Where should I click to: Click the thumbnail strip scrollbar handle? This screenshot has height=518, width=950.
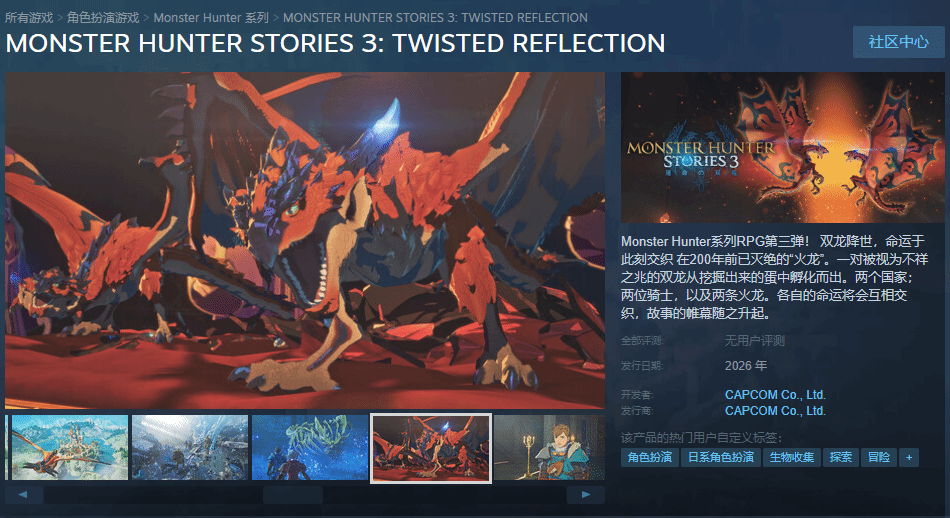tap(293, 495)
